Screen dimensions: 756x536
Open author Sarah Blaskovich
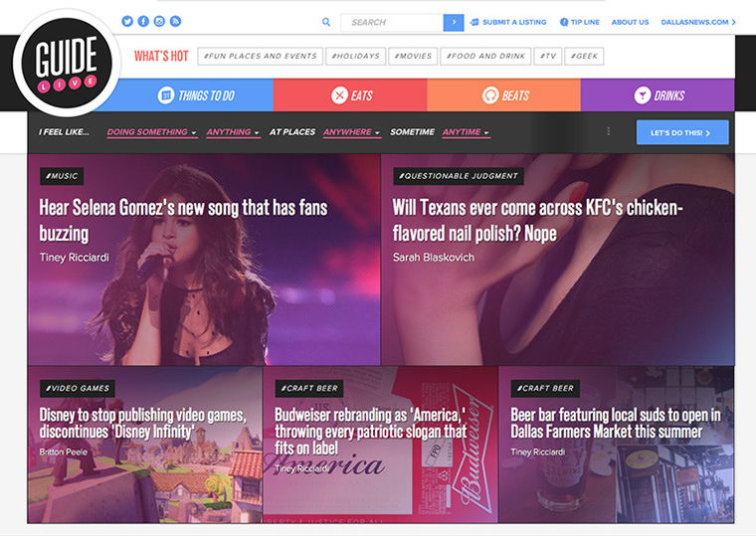[x=434, y=258]
